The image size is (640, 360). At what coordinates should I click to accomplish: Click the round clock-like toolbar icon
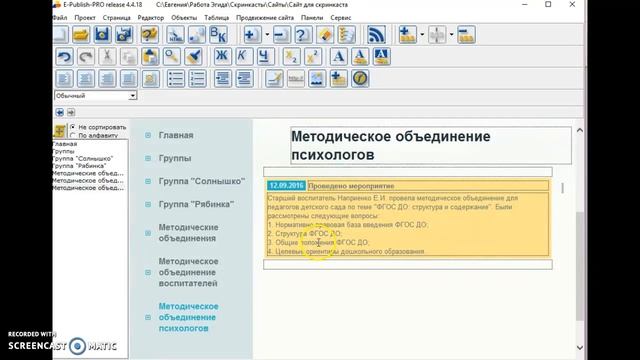pos(360,78)
